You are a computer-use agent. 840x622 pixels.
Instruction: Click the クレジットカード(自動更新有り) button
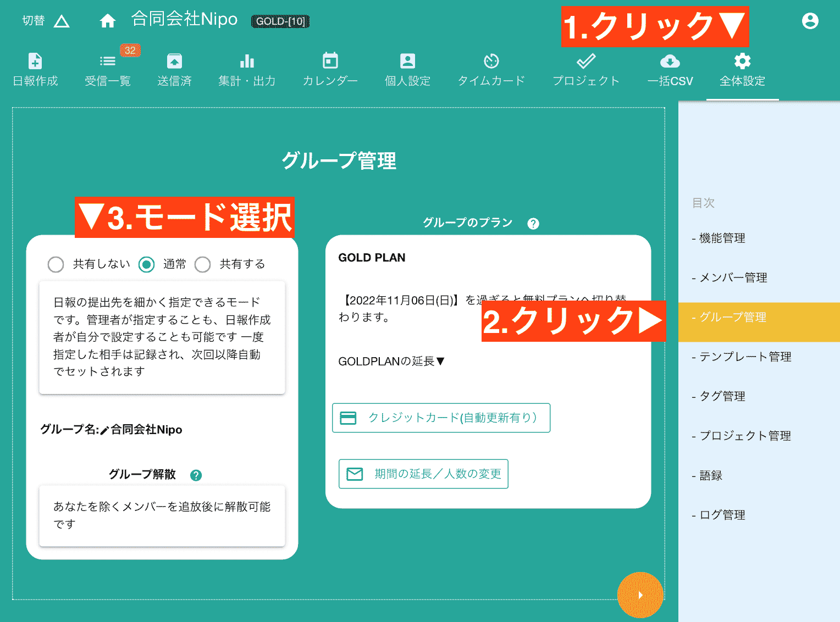[441, 418]
